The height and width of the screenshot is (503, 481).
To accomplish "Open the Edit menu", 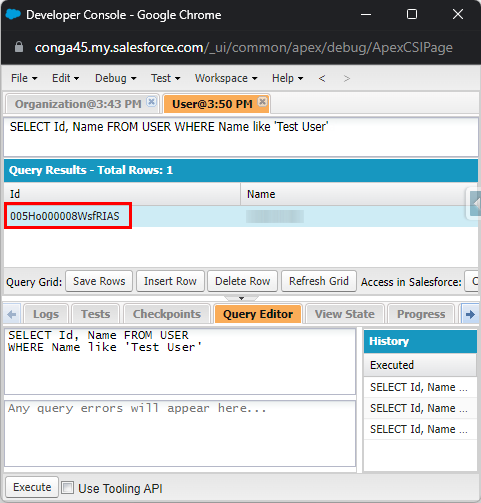I will (x=65, y=78).
